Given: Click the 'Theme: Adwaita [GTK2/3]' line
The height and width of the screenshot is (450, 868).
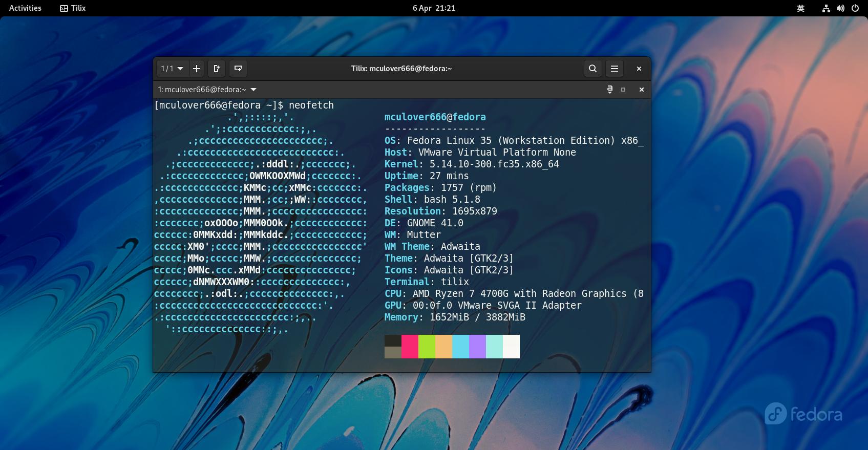Looking at the screenshot, I should tap(449, 259).
